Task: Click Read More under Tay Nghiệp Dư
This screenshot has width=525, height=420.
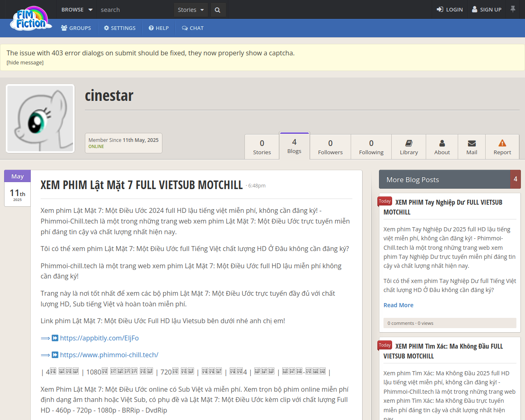Action: [398, 305]
